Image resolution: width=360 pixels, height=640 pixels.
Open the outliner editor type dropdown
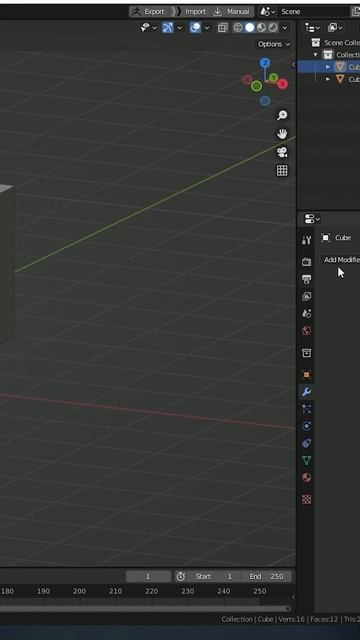tap(313, 28)
